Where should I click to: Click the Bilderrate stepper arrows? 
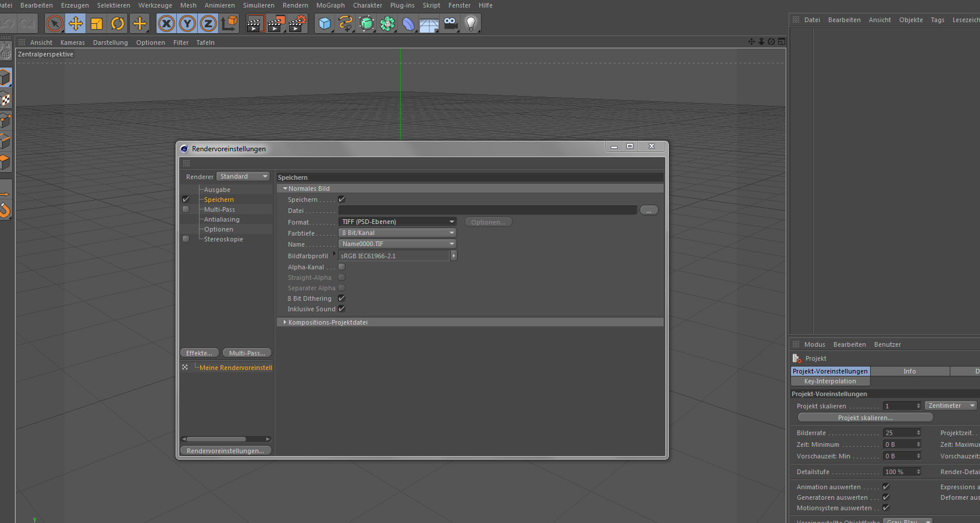918,433
